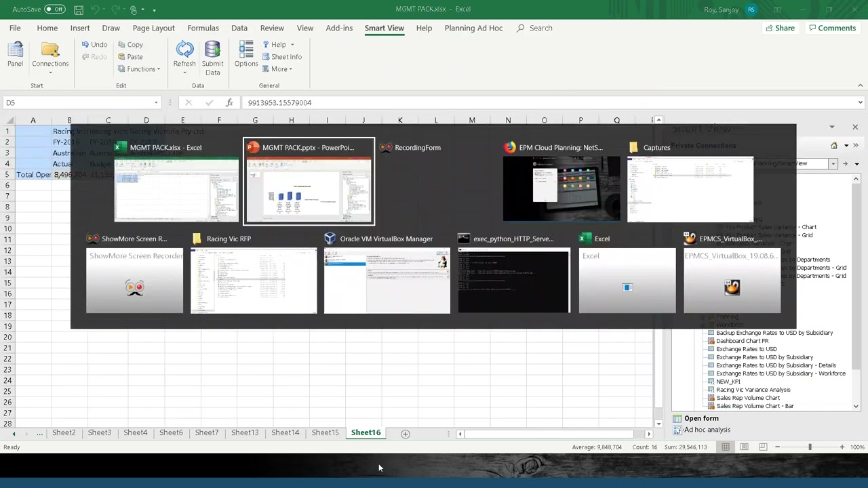Screen dimensions: 868x488
Task: Collapse the ribbon with the caret icon
Action: click(x=860, y=85)
